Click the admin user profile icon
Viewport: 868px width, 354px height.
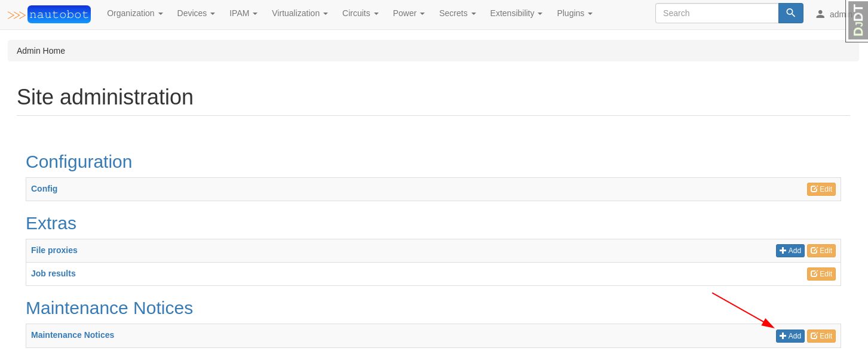coord(820,13)
